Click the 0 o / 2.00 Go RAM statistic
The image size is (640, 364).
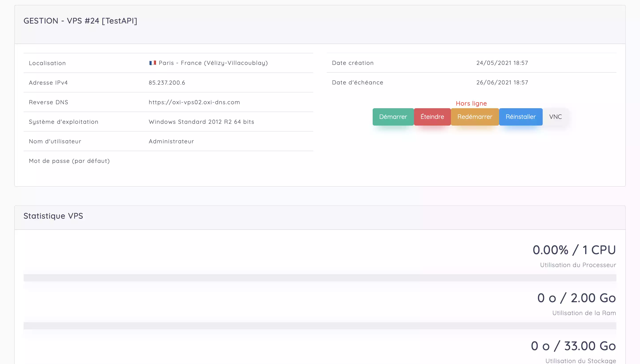(576, 298)
